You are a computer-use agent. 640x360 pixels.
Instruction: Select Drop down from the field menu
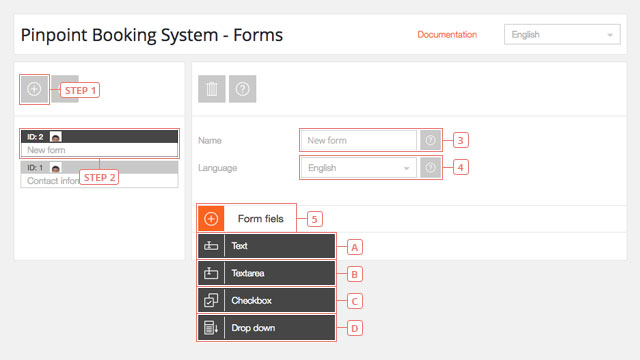[267, 328]
